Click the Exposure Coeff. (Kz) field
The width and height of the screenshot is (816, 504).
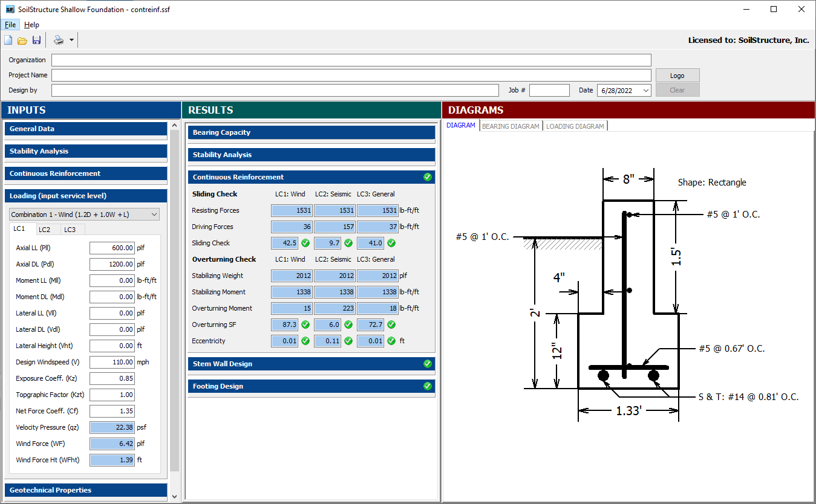[112, 378]
